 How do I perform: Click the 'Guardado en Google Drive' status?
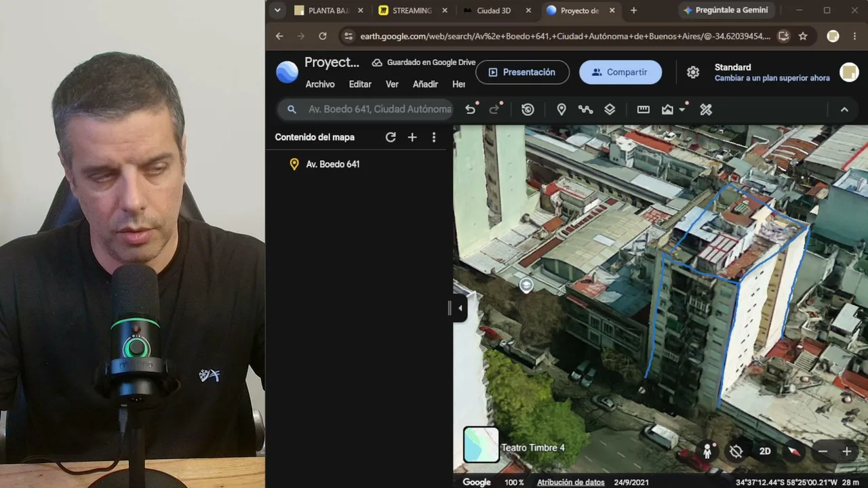point(424,62)
